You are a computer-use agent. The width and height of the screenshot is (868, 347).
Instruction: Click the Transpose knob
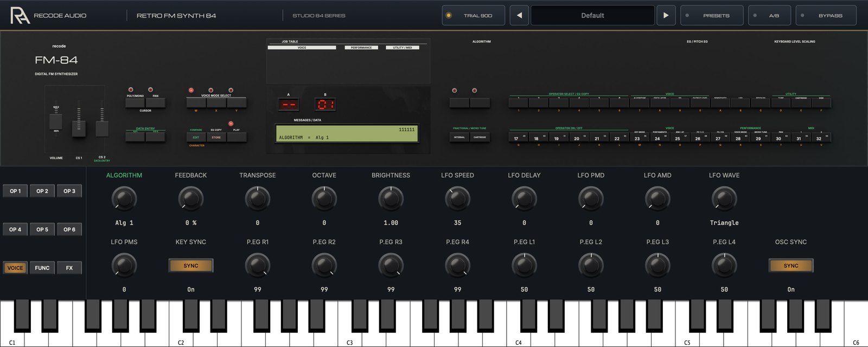[x=258, y=198]
